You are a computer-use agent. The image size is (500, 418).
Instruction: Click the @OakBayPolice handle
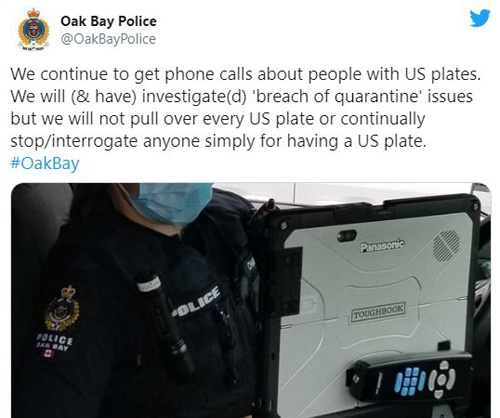click(x=108, y=39)
